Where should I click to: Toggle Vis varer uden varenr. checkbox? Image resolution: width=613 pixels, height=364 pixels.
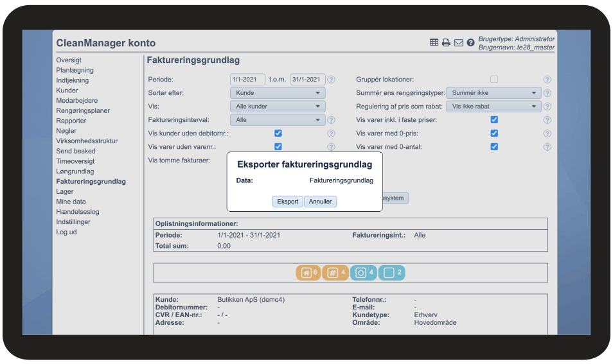click(x=278, y=146)
